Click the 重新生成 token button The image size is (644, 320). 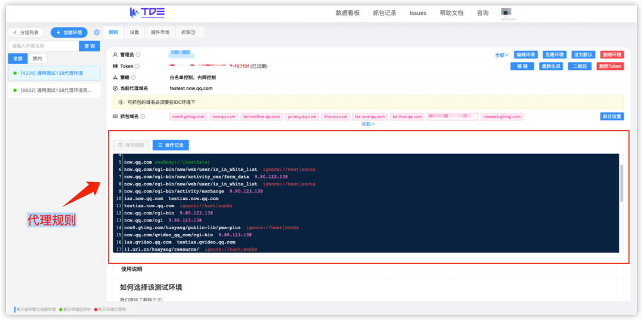551,66
